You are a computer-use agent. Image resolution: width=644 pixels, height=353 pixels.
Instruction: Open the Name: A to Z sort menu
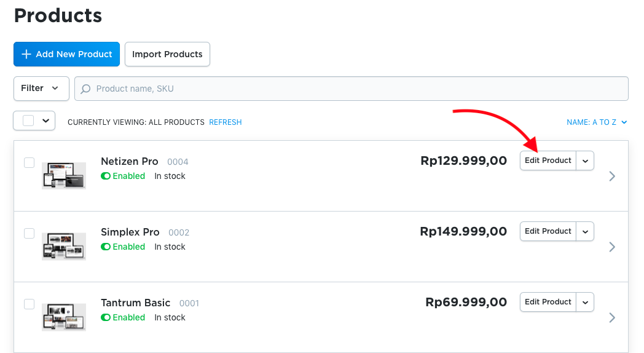click(596, 122)
